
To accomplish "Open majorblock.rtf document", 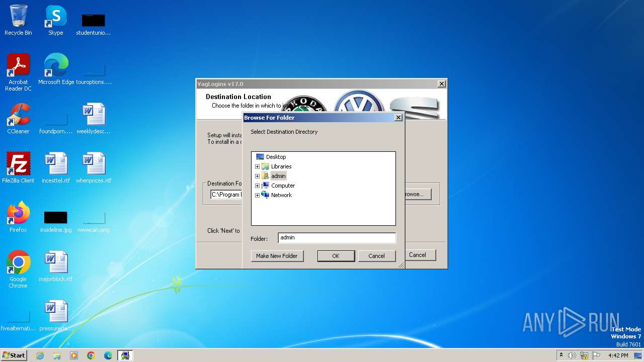I will point(56,266).
